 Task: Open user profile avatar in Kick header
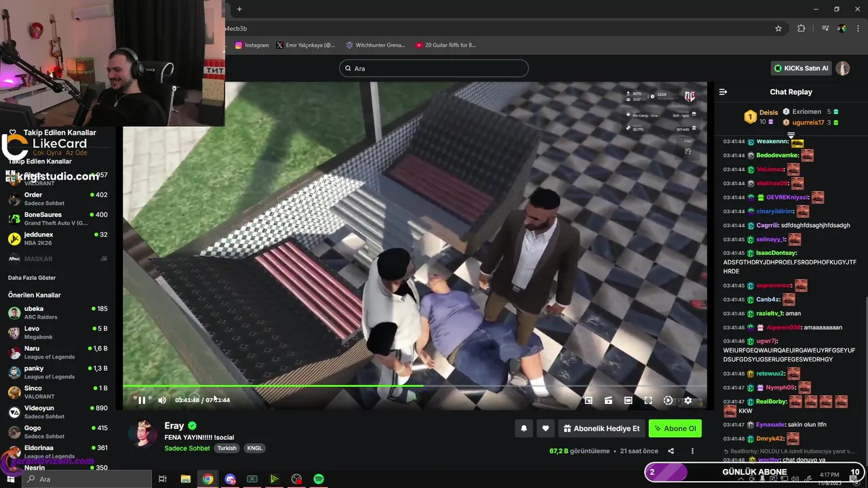tap(842, 68)
